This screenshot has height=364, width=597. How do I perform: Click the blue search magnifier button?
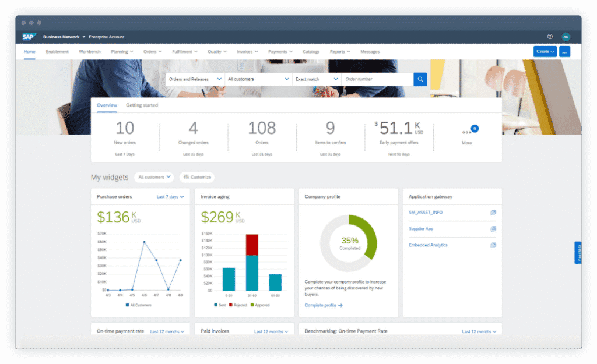pyautogui.click(x=420, y=79)
